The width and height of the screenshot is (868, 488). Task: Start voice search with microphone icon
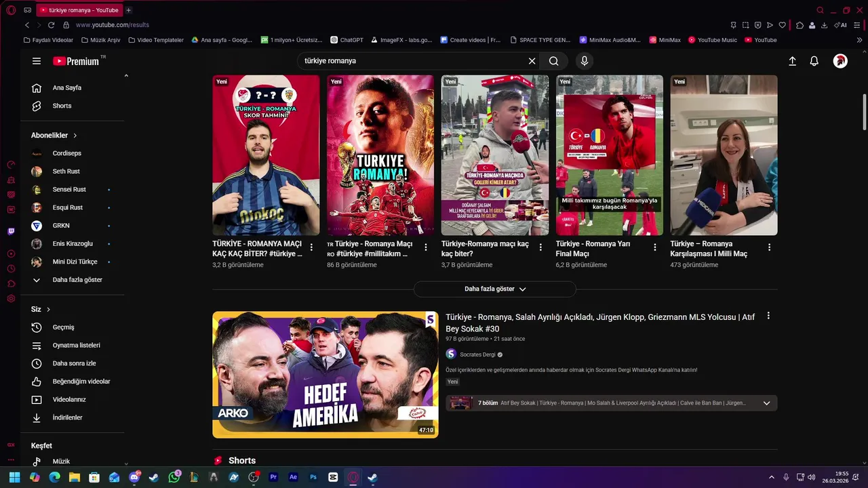585,61
